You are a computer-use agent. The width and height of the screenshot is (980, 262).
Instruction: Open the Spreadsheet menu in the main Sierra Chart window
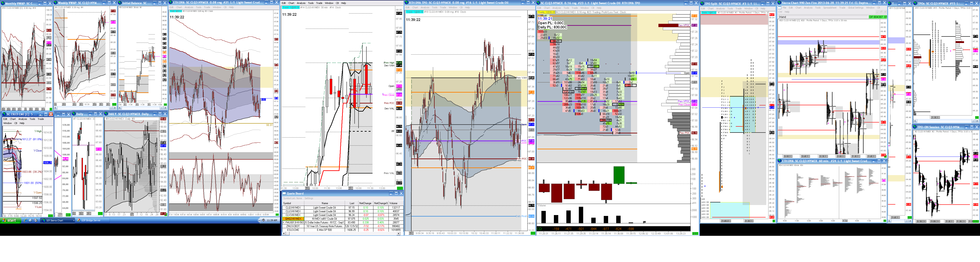[830, 8]
